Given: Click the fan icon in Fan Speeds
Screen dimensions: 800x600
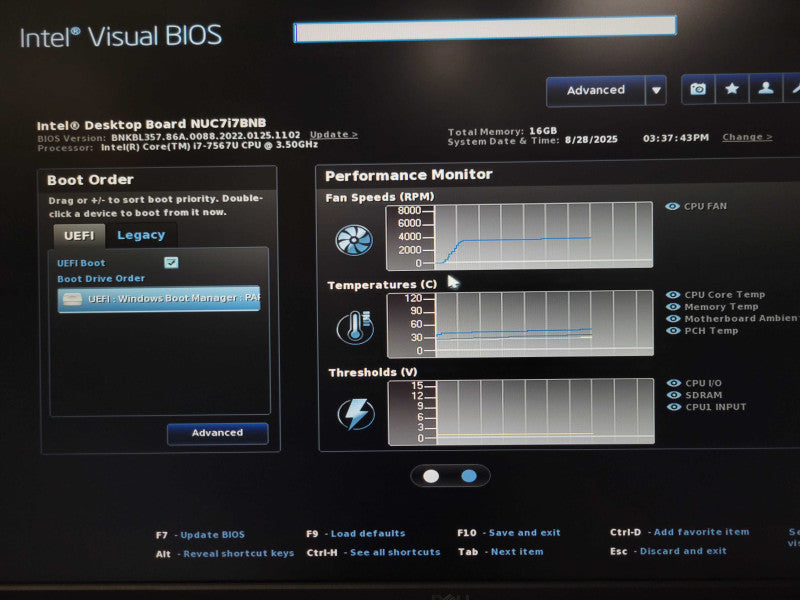Looking at the screenshot, I should tap(354, 239).
